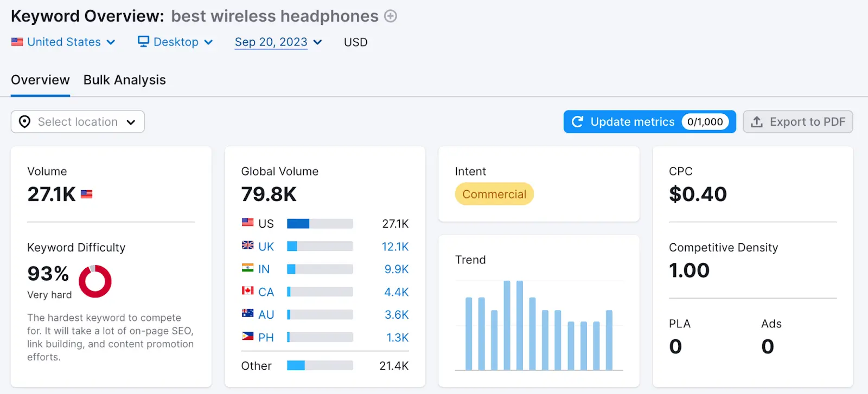Click the United States flag icon
This screenshot has height=394, width=868.
(17, 41)
